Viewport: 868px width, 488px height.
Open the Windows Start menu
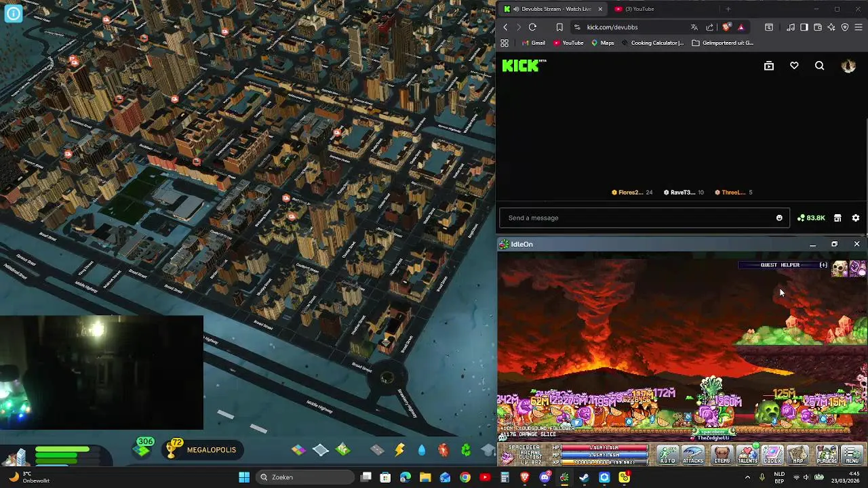click(x=244, y=477)
